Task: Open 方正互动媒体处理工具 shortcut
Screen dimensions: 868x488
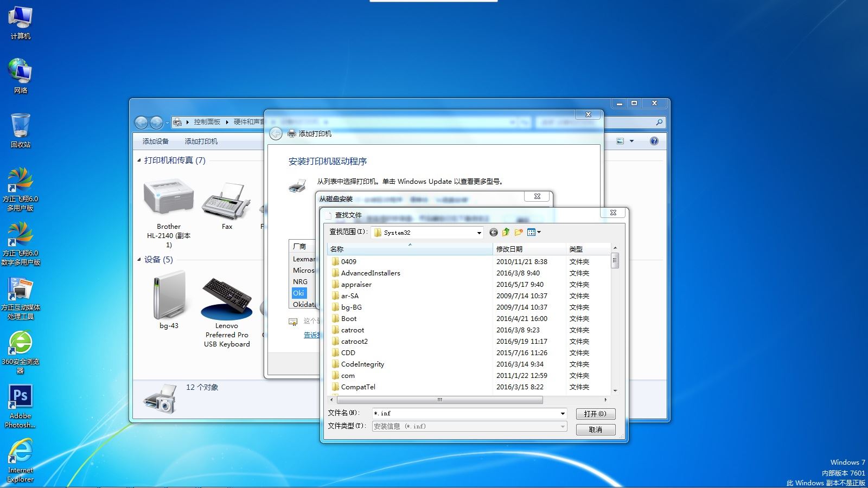Action: tap(21, 298)
